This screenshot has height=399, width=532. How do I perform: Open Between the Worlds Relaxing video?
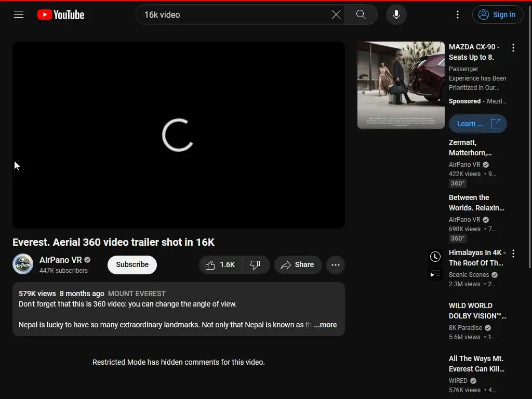point(476,203)
